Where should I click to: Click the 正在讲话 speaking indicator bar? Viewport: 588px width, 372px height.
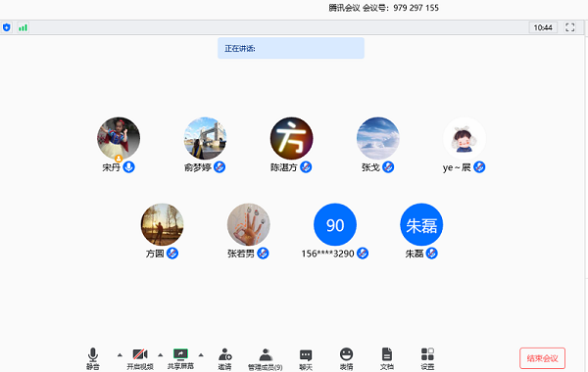pos(291,48)
